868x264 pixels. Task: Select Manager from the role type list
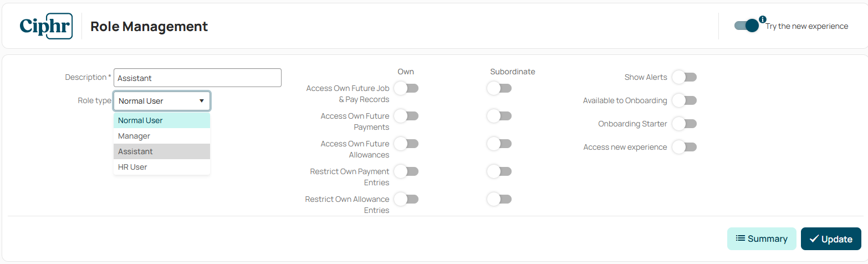coord(162,136)
